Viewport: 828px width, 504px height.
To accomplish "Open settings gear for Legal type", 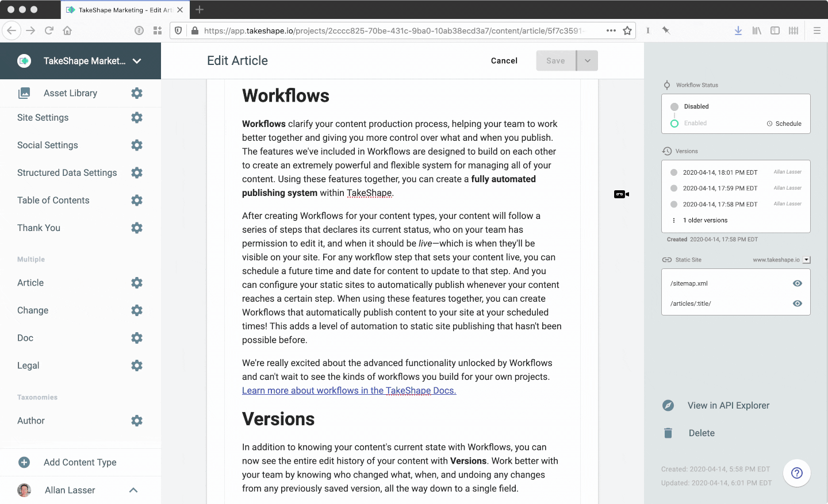I will point(137,366).
